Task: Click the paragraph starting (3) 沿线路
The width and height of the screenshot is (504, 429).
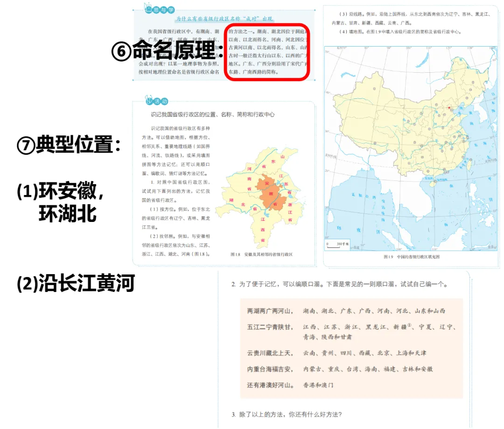Action: (412, 18)
